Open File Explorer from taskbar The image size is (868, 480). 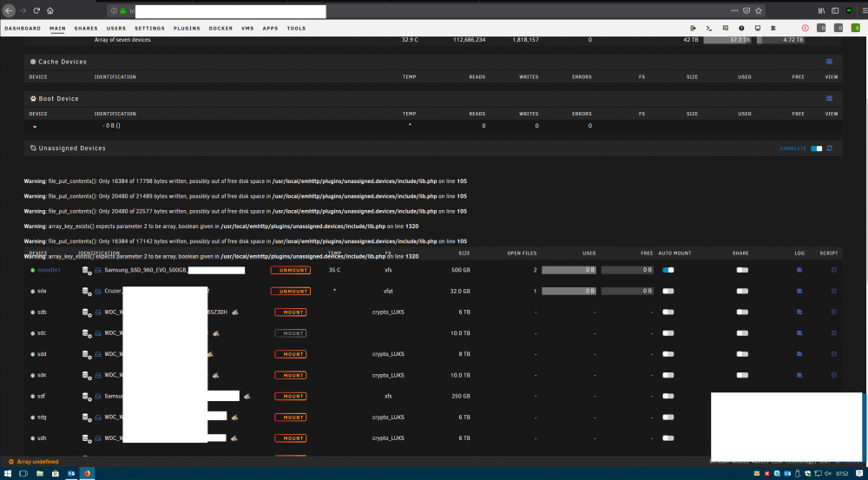tap(40, 474)
